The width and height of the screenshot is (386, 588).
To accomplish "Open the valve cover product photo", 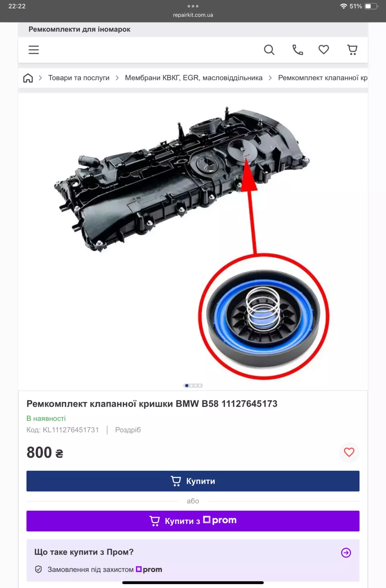I will (193, 241).
